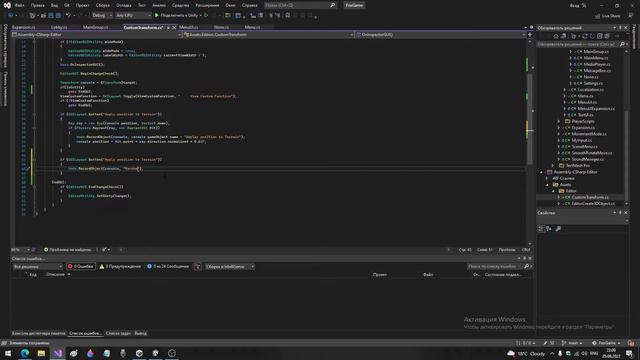Open the Git menu

tap(67, 5)
